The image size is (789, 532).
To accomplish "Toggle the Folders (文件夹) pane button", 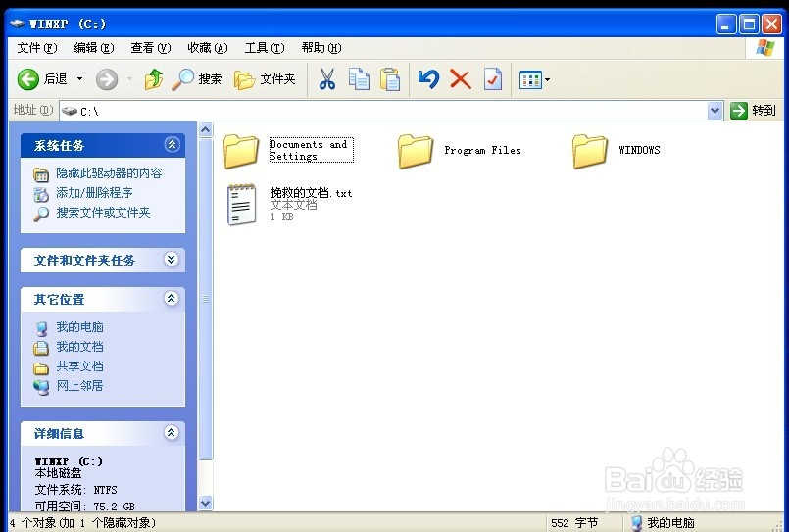I will point(266,79).
